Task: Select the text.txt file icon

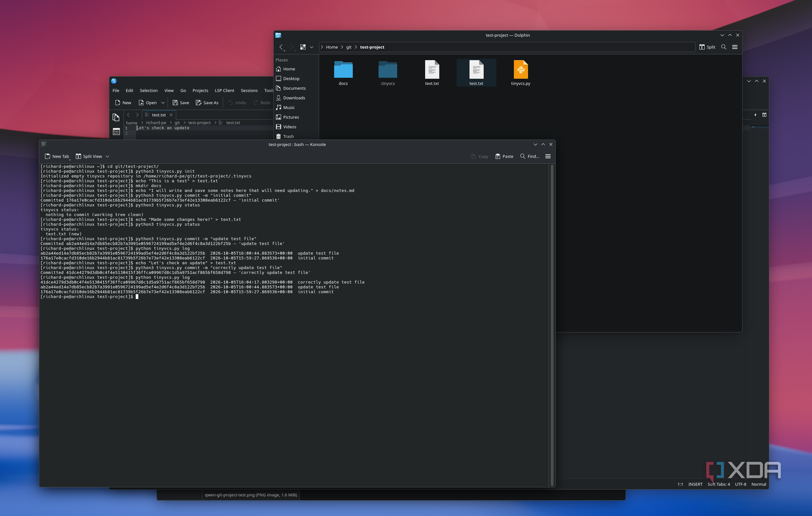Action: click(432, 73)
